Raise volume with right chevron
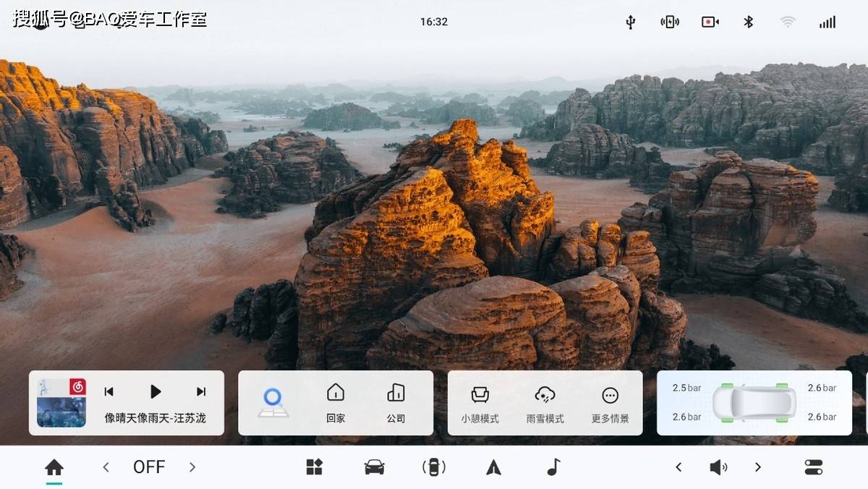The height and width of the screenshot is (489, 868). [x=758, y=467]
